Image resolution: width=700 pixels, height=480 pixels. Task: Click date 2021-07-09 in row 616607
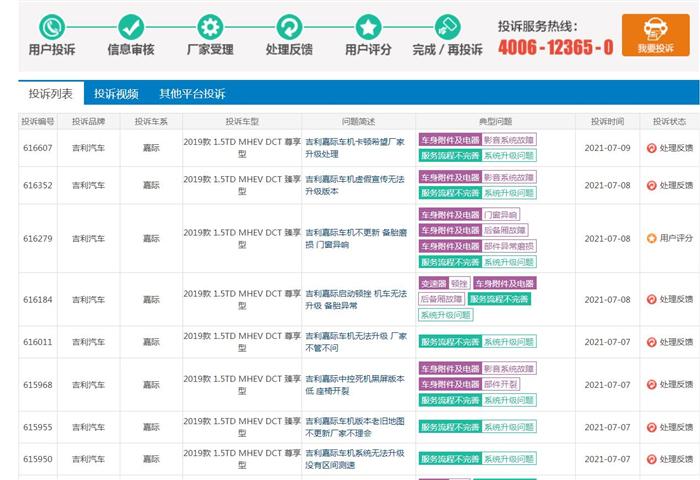click(608, 148)
